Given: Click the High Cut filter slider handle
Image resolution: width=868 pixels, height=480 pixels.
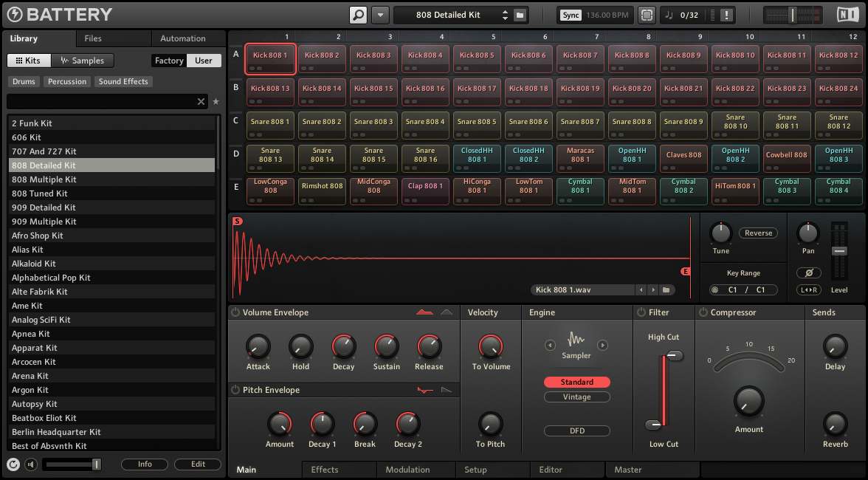Looking at the screenshot, I should [675, 355].
